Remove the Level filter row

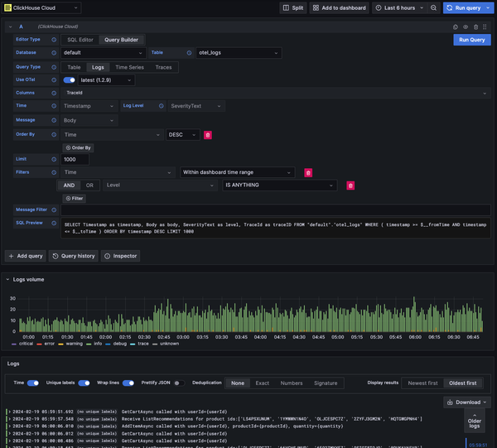click(x=350, y=185)
